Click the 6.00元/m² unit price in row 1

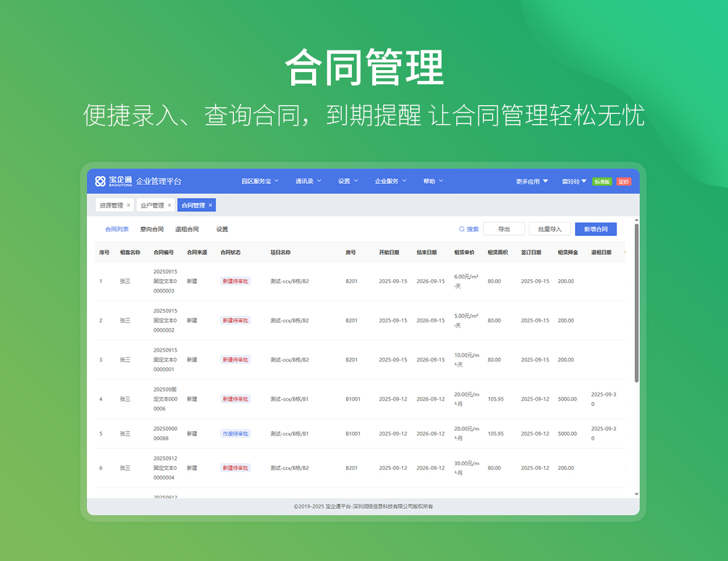[466, 281]
